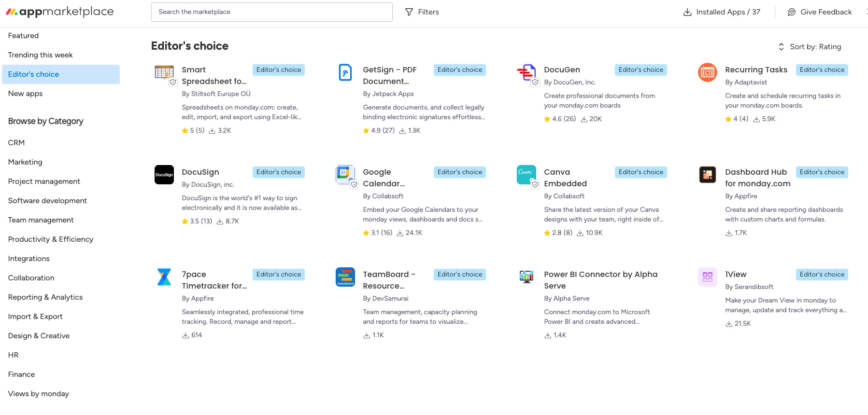868x415 pixels.
Task: Click the Filters funnel icon
Action: tap(409, 12)
